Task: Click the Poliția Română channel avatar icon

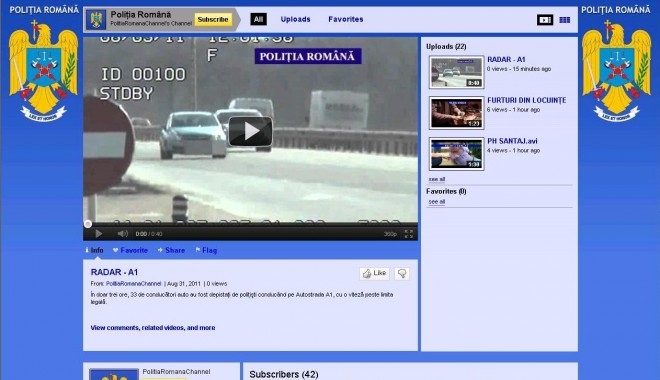Action: (x=96, y=19)
